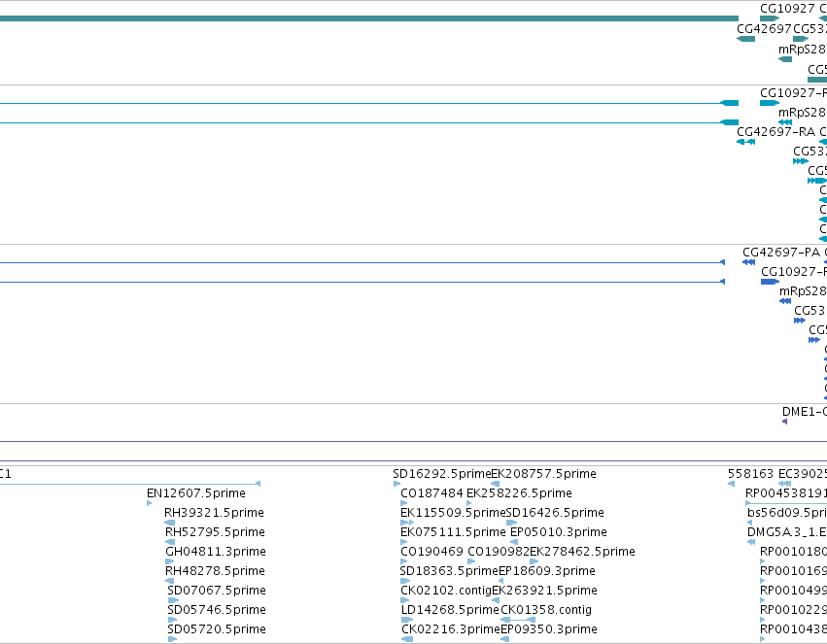The width and height of the screenshot is (827, 644).
Task: Open SD05720.5prime feature label
Action: tap(217, 629)
